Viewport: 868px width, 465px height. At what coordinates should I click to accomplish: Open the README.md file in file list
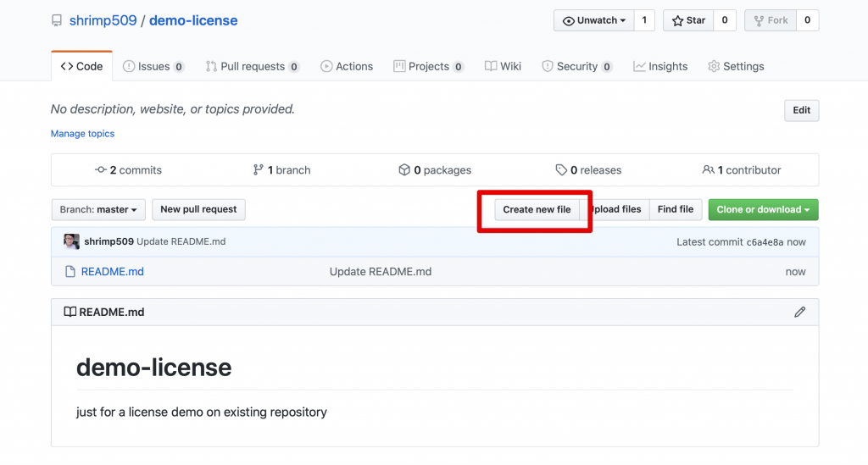113,272
